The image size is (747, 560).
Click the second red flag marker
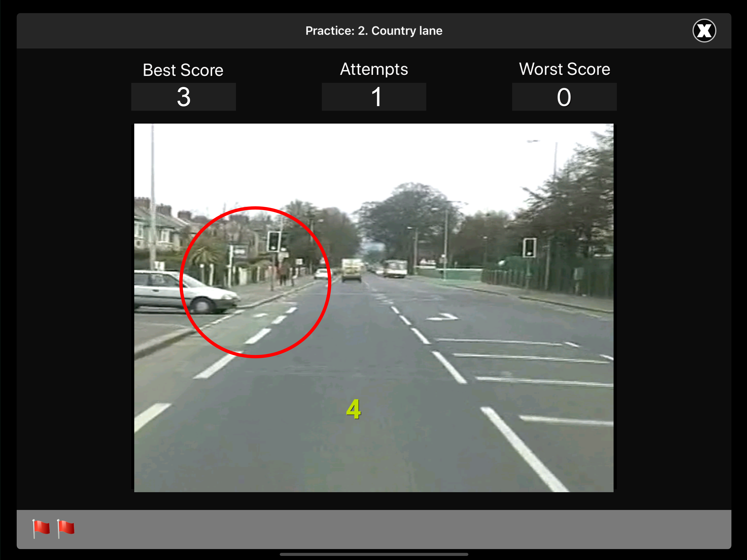tap(66, 528)
